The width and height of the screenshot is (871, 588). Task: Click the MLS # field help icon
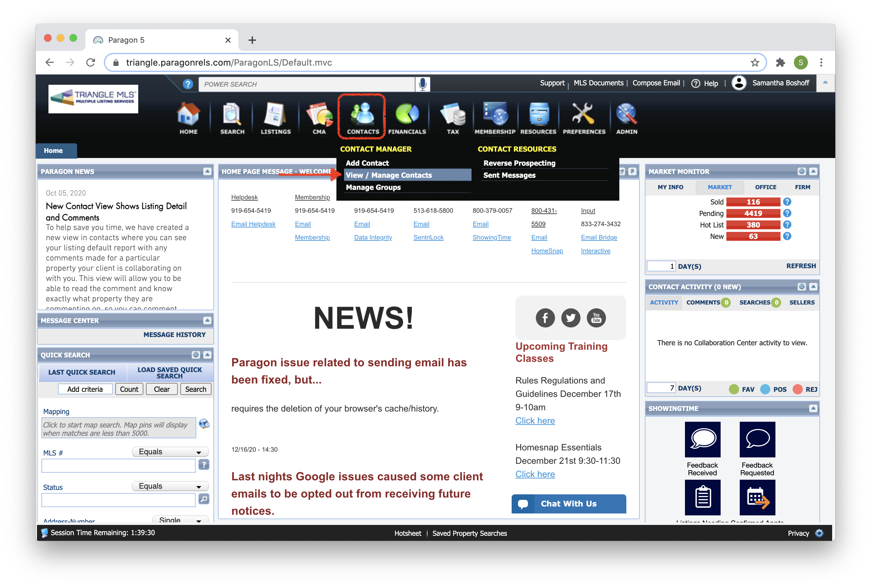click(204, 465)
